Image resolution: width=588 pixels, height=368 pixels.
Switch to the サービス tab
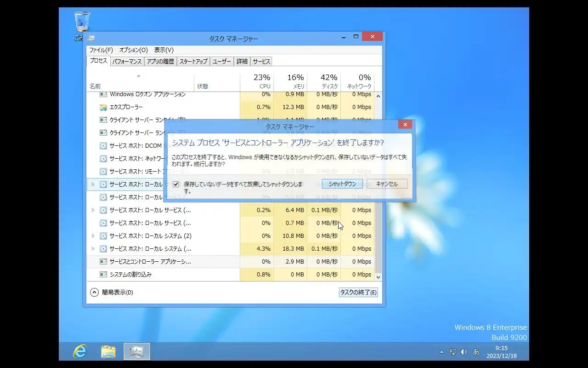(261, 61)
